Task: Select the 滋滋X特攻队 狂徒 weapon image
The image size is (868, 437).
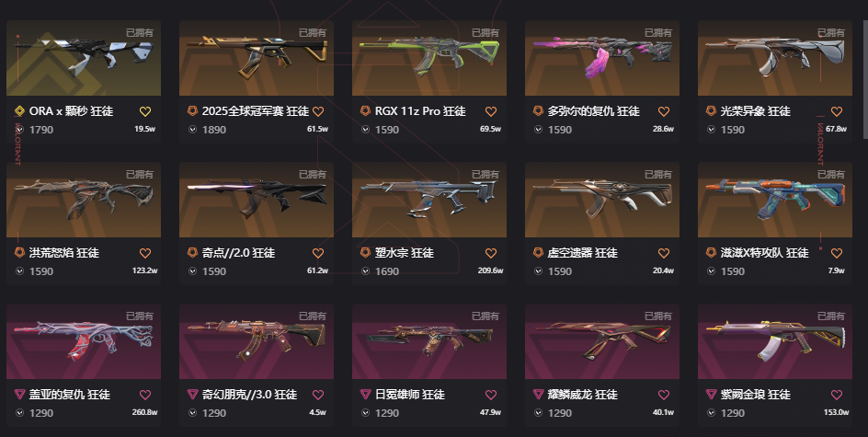Action: [x=775, y=200]
